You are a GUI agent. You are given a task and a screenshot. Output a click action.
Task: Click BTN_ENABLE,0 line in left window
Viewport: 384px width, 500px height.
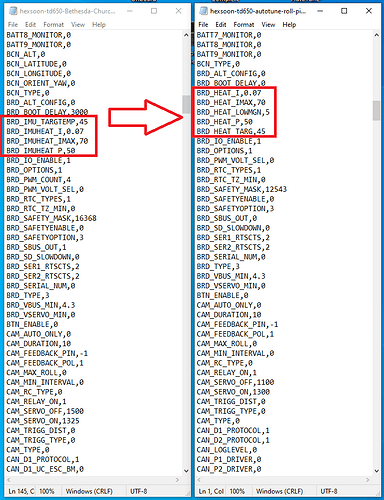click(x=32, y=324)
